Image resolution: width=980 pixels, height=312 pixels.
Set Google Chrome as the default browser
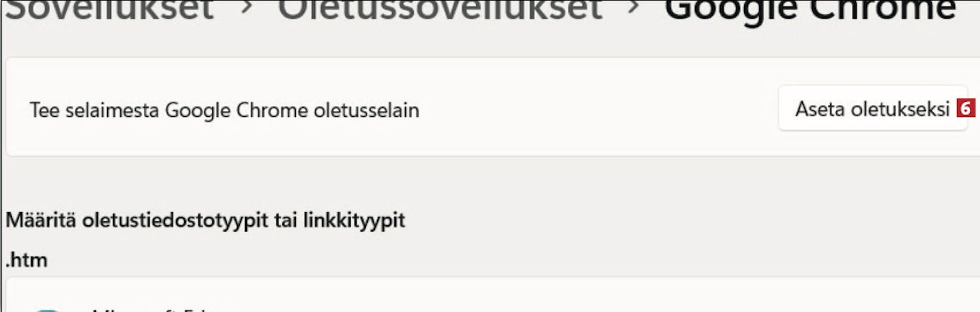(872, 109)
